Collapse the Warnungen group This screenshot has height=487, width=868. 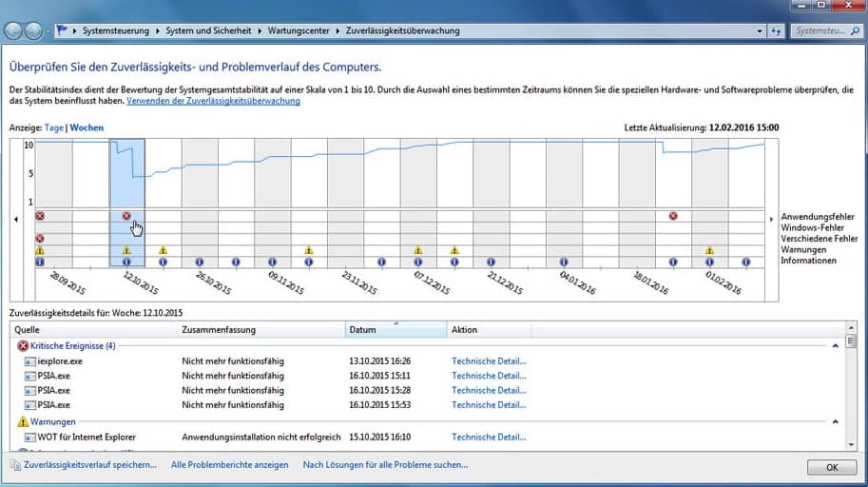click(x=835, y=421)
